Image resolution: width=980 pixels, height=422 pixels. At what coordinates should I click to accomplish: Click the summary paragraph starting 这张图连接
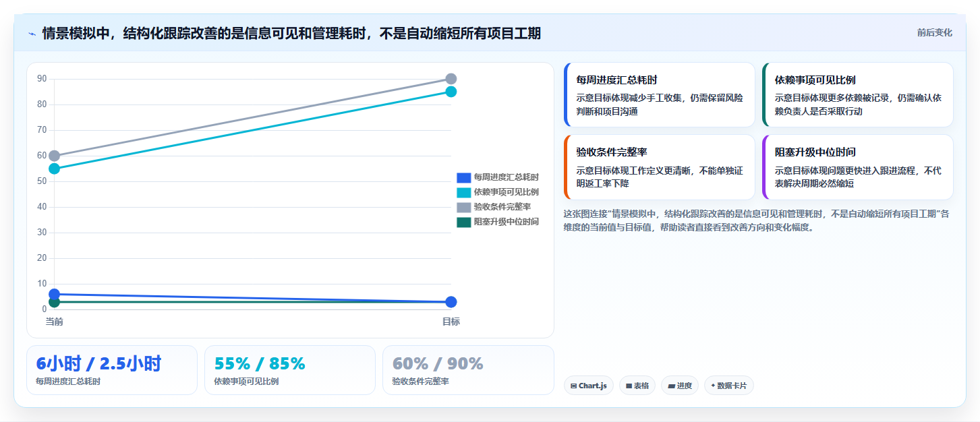click(756, 220)
